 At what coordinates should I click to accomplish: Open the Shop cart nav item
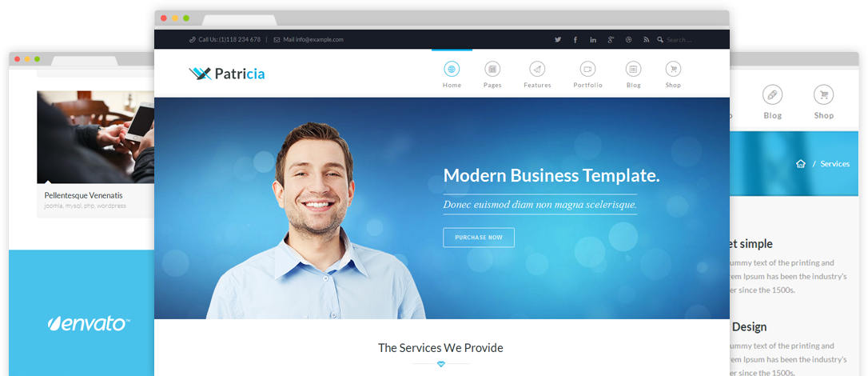pyautogui.click(x=673, y=74)
